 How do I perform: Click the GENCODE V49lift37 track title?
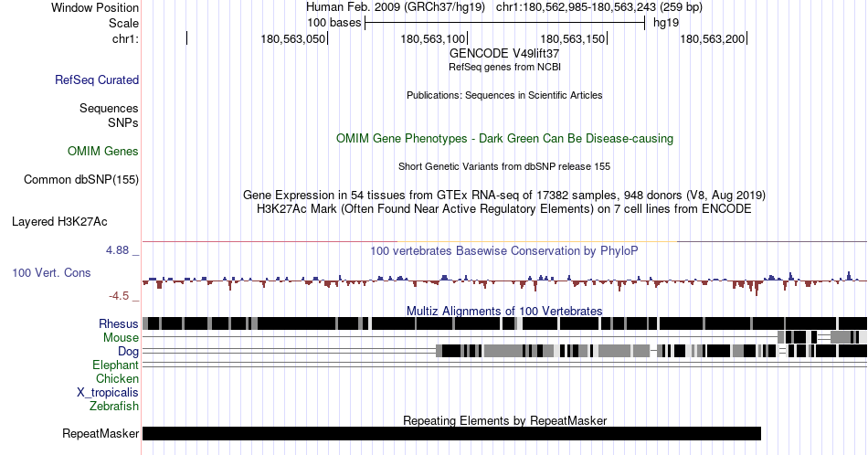(x=504, y=53)
